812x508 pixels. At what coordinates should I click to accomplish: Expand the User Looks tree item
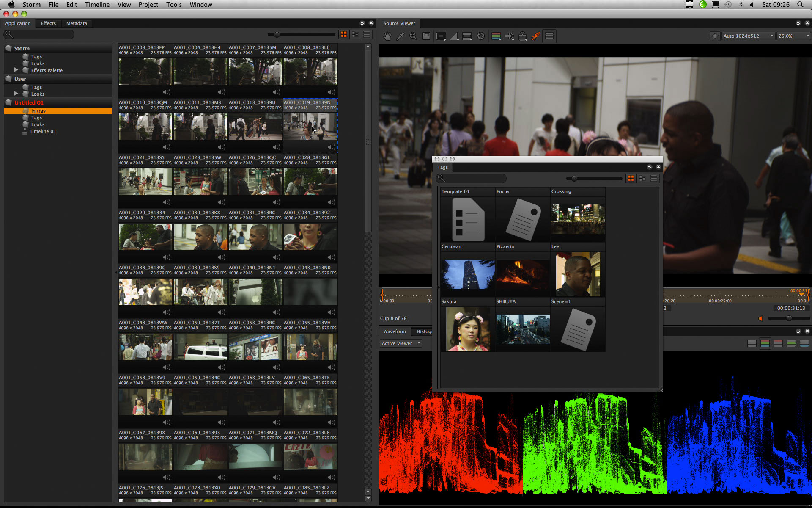16,94
